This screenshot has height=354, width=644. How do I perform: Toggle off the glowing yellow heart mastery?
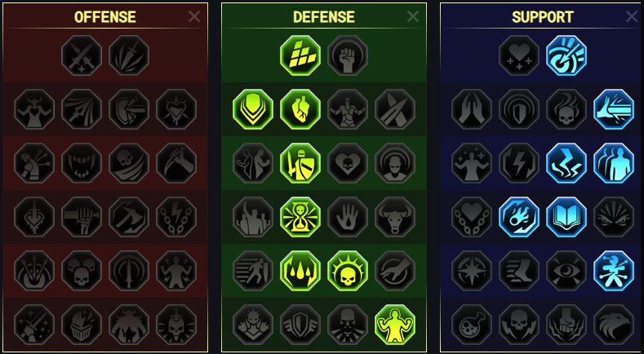click(x=300, y=109)
